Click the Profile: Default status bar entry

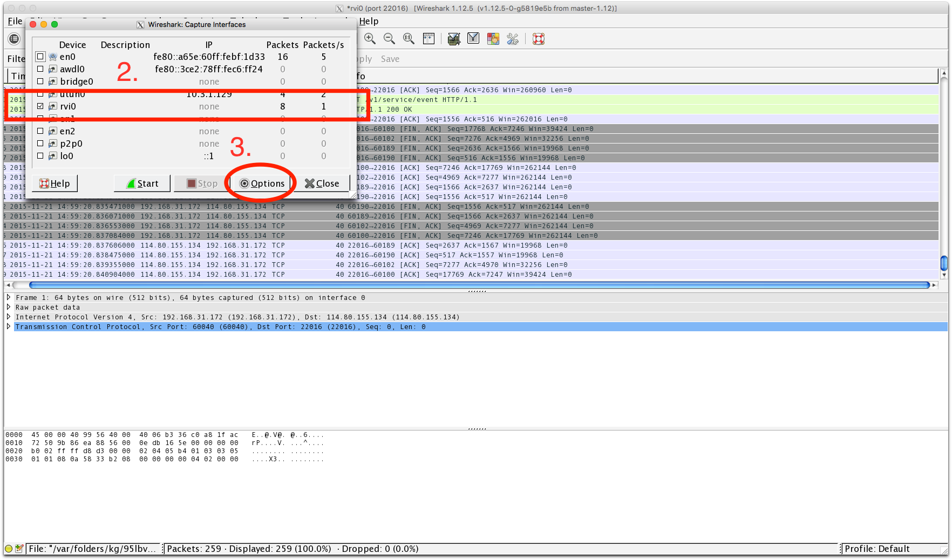(877, 549)
